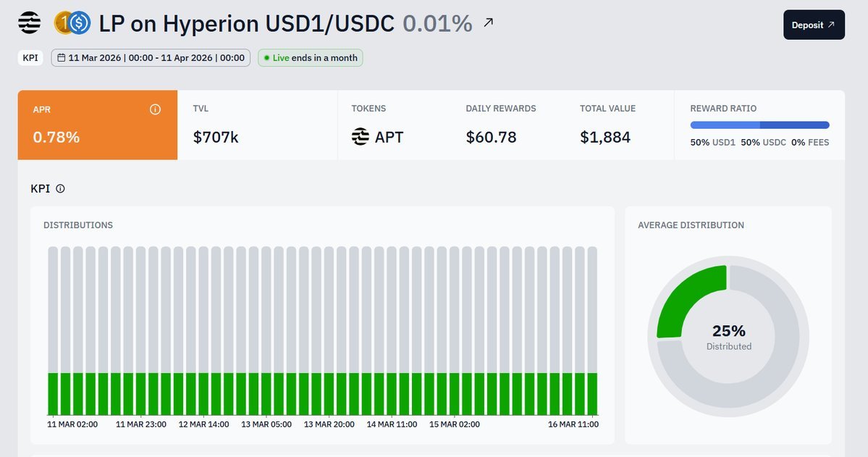Click the DISTRIBUTIONS chart heading

click(x=78, y=225)
